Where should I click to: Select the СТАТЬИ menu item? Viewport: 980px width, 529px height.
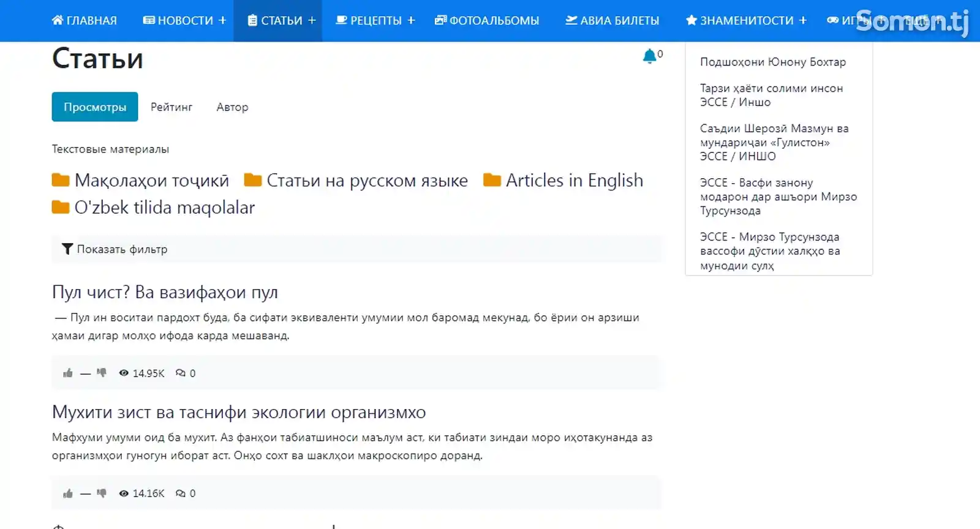pyautogui.click(x=282, y=20)
